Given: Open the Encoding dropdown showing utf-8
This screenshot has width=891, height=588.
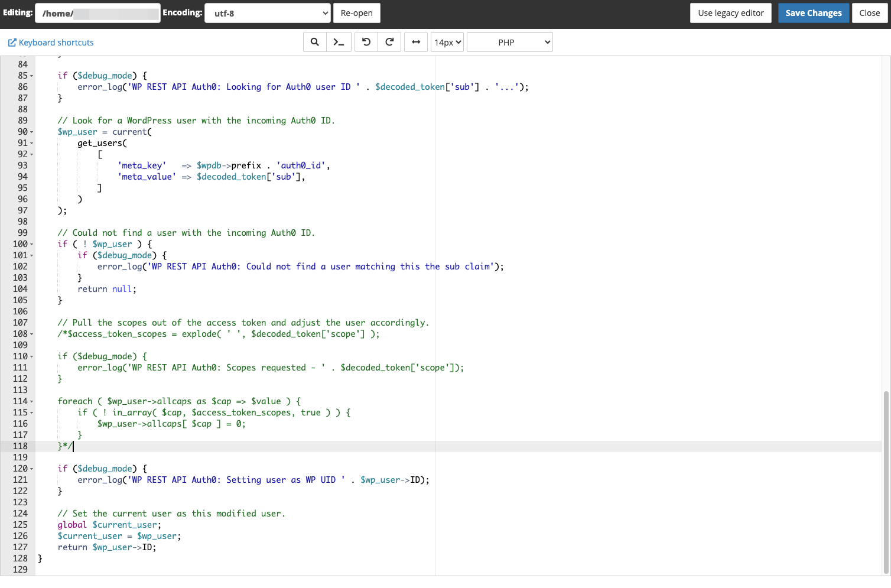Looking at the screenshot, I should 268,13.
